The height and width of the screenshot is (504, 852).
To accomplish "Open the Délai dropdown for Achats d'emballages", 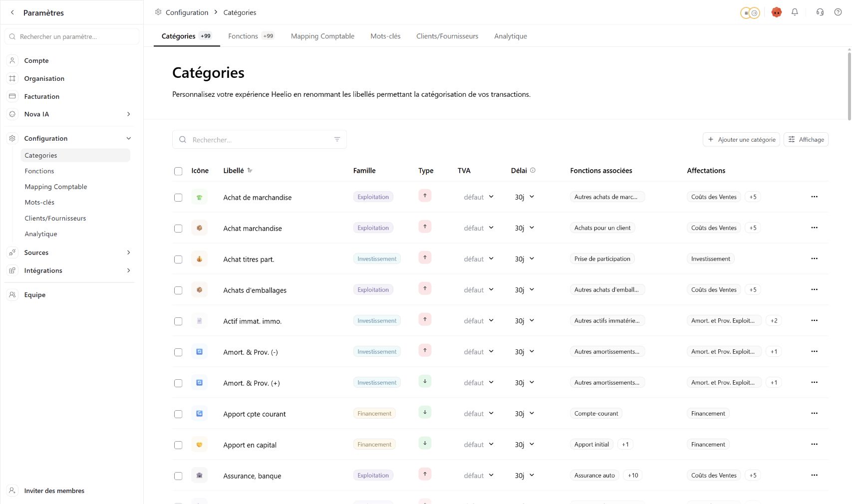I will point(525,290).
